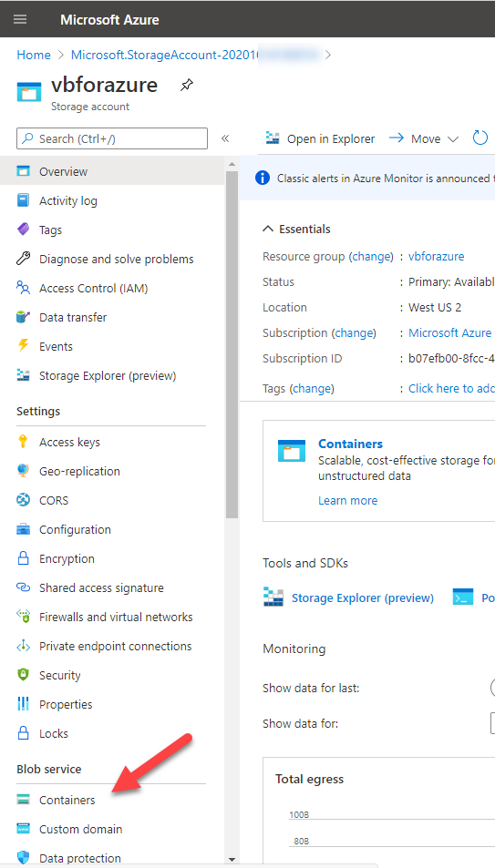This screenshot has width=495, height=868.
Task: Open the Containers card title link
Action: [x=350, y=444]
